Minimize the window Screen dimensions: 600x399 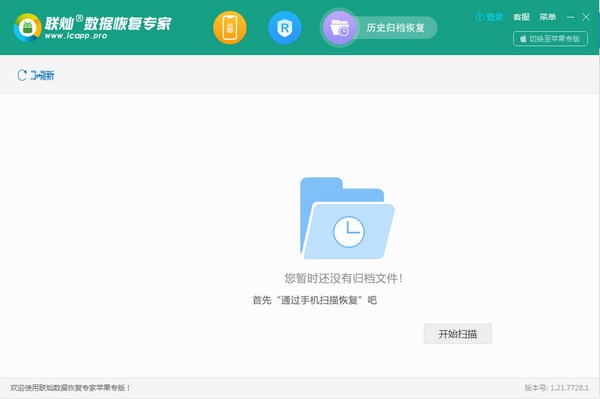click(571, 17)
